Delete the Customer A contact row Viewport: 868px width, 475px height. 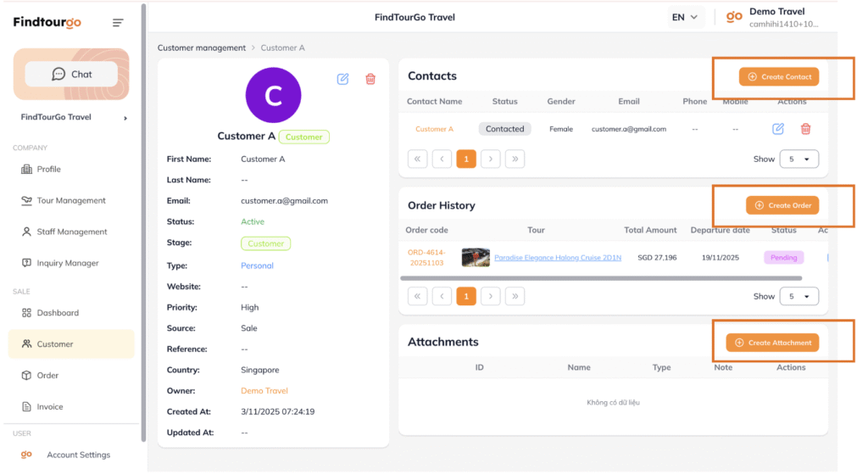[805, 129]
